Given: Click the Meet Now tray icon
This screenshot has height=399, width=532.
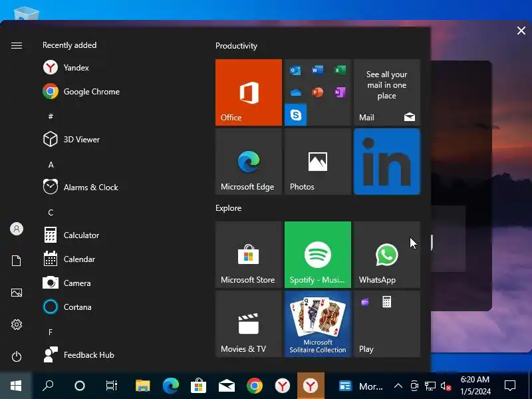Looking at the screenshot, I should coord(414,386).
